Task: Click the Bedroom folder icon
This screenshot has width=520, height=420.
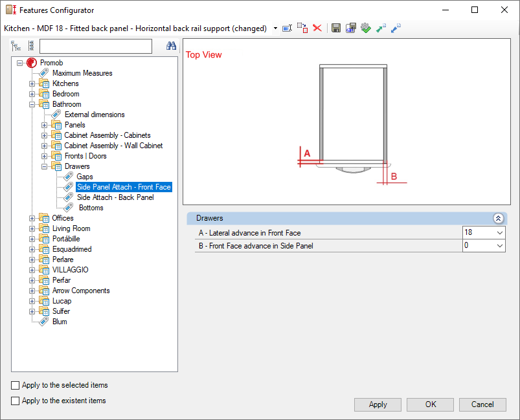Action: pyautogui.click(x=44, y=93)
